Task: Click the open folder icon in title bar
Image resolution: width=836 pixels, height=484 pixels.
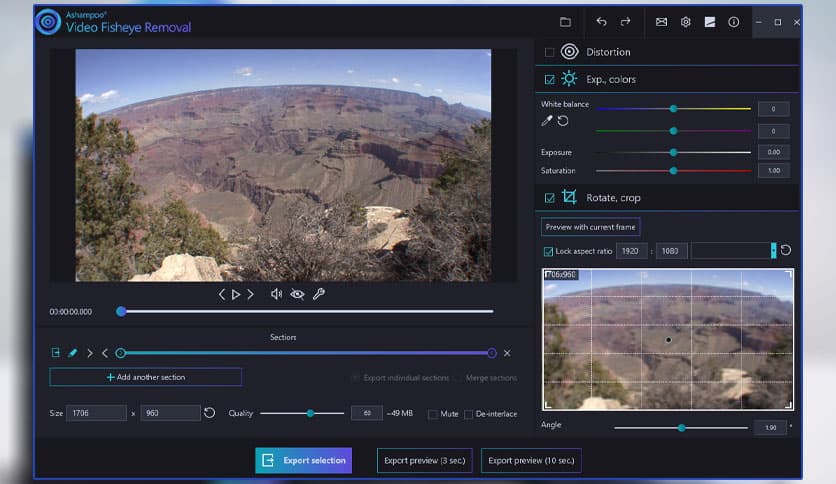Action: (x=565, y=22)
